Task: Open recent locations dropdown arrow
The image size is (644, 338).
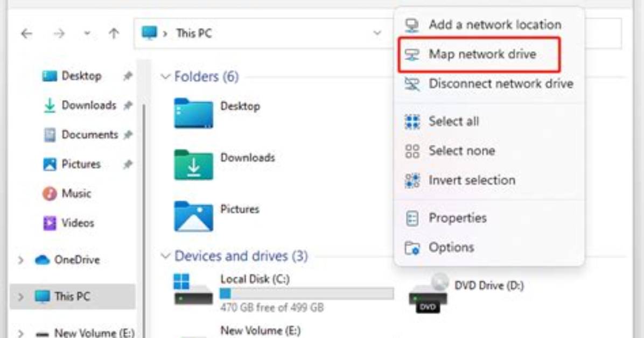Action: 87,33
